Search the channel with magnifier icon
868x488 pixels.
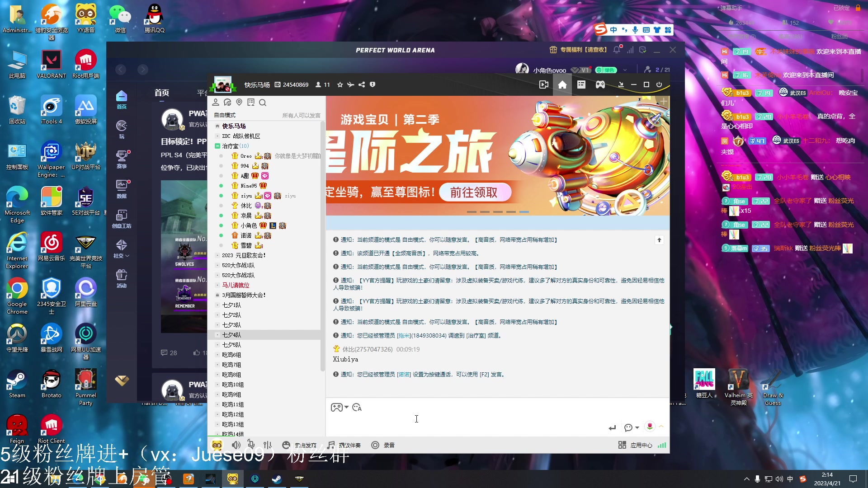(263, 103)
